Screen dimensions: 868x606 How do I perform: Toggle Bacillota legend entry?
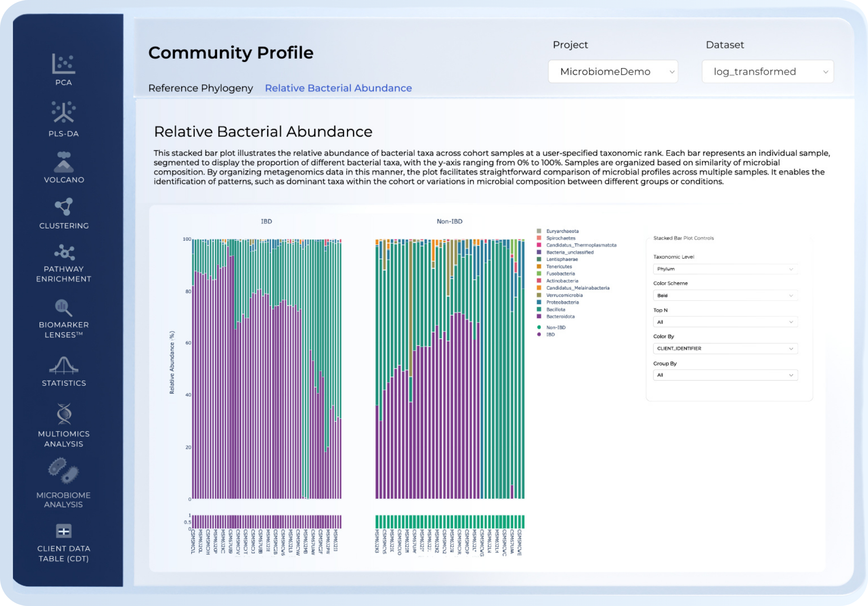pos(551,309)
